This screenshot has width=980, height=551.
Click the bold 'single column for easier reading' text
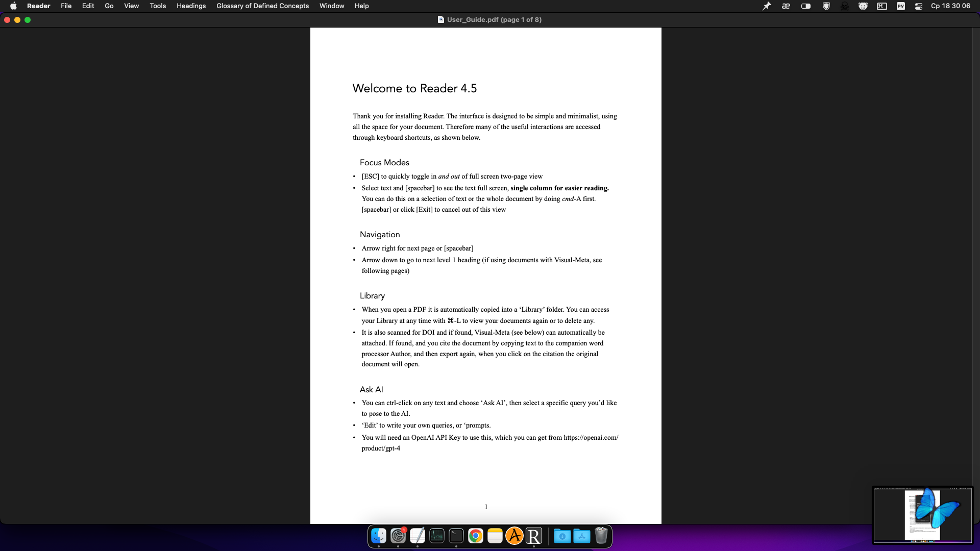click(x=559, y=188)
